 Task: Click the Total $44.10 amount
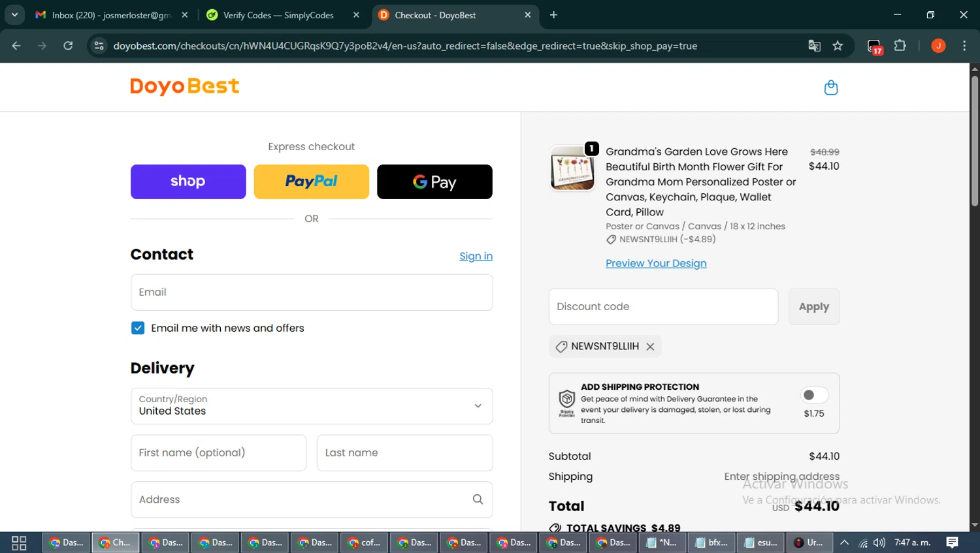pos(817,506)
